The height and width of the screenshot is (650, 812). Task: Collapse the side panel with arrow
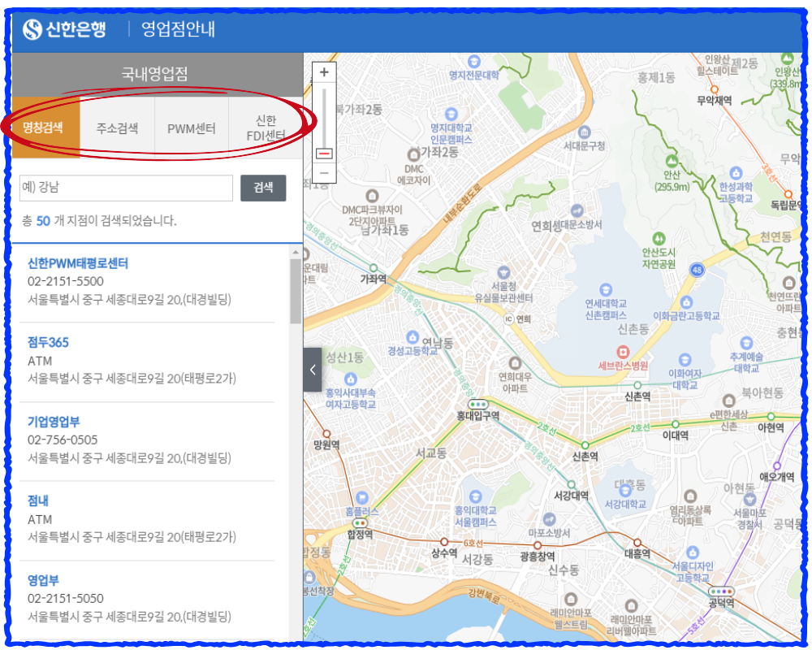[x=313, y=370]
